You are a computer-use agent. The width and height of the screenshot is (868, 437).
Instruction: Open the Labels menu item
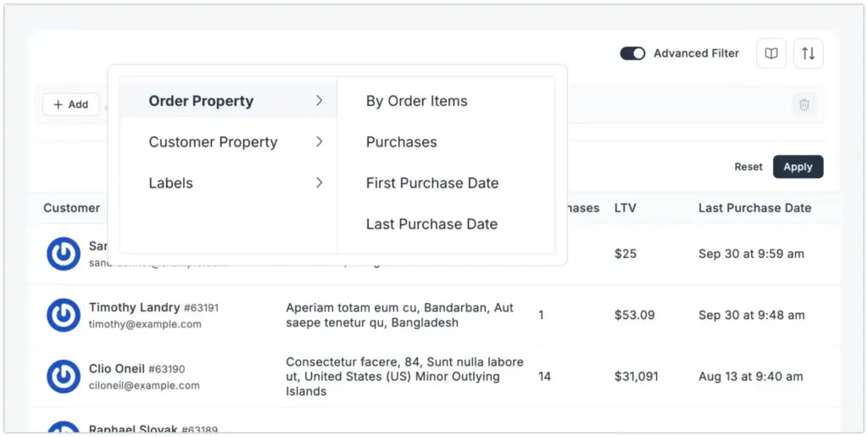tap(171, 183)
